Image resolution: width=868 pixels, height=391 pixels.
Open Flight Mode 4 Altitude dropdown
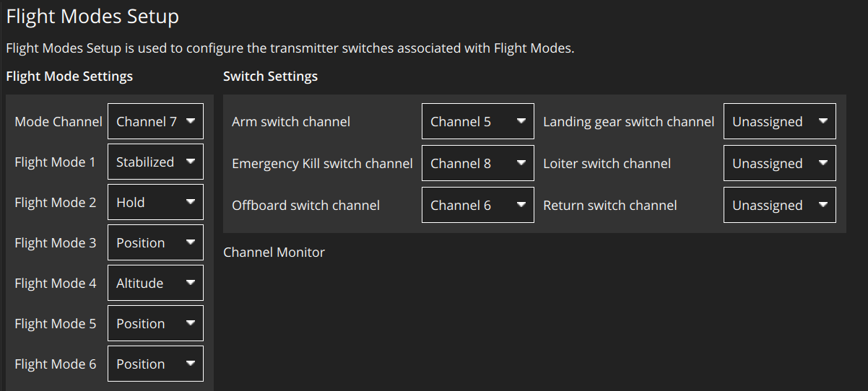click(x=155, y=283)
